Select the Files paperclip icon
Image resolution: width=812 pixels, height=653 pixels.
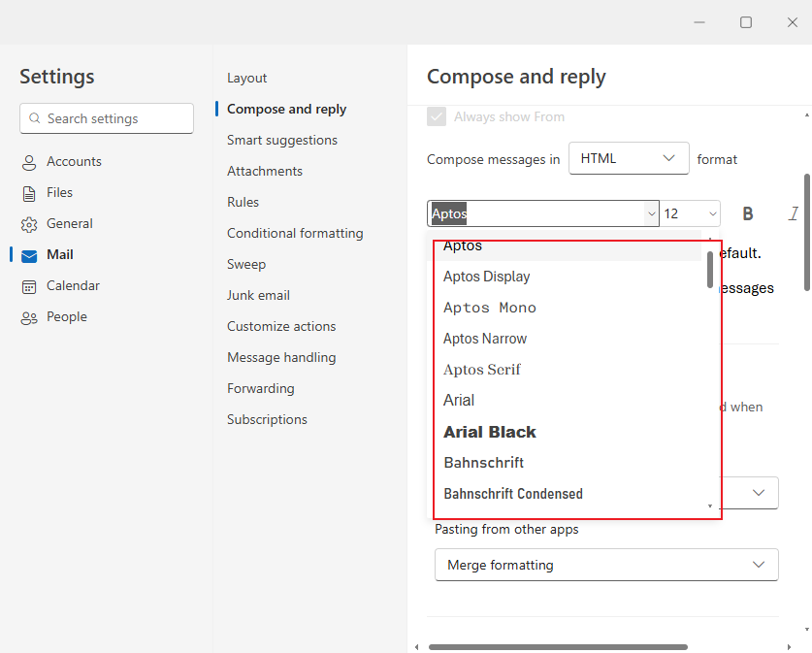pos(29,193)
